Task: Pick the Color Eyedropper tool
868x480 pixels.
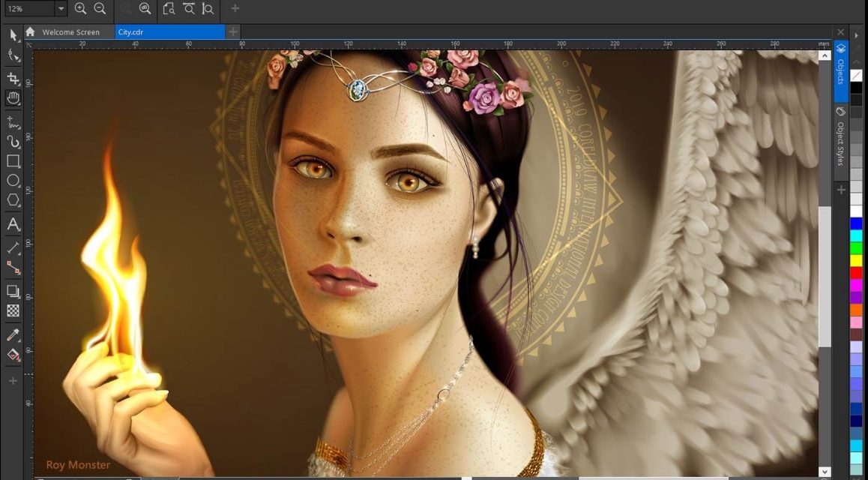Action: [x=13, y=334]
